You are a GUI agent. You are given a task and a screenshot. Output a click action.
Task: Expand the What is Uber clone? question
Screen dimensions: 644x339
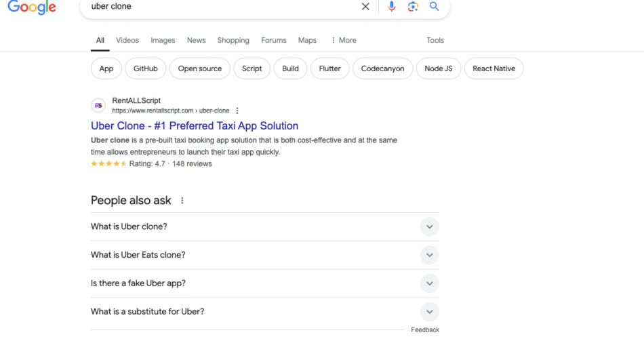tap(265, 227)
